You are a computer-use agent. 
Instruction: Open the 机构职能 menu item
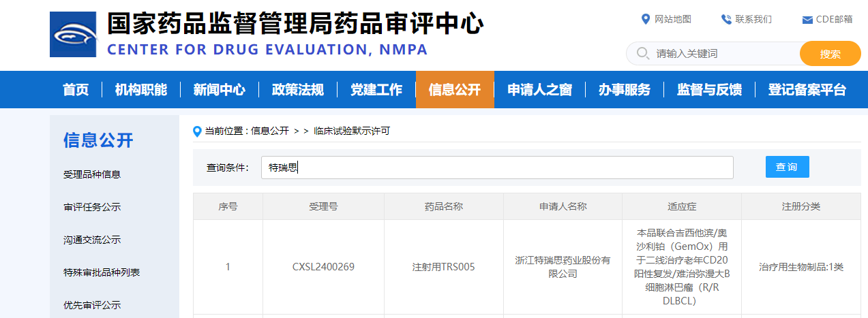(141, 90)
